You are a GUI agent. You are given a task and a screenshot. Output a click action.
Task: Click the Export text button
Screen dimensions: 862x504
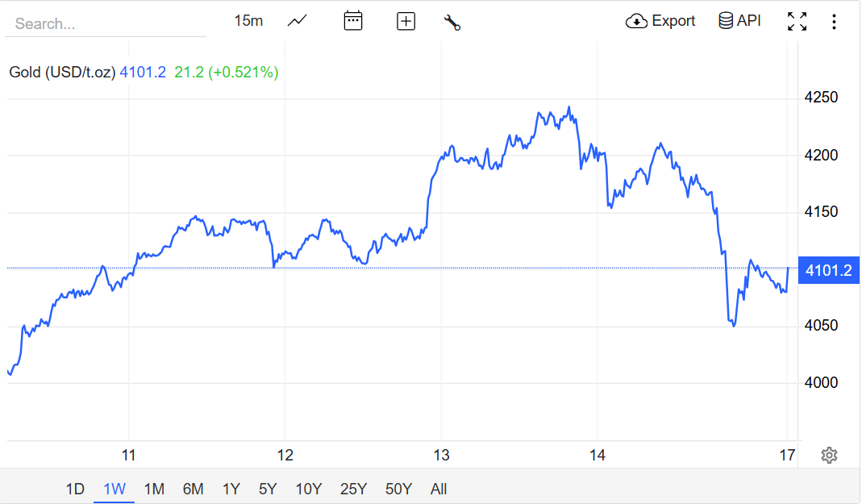pos(673,21)
